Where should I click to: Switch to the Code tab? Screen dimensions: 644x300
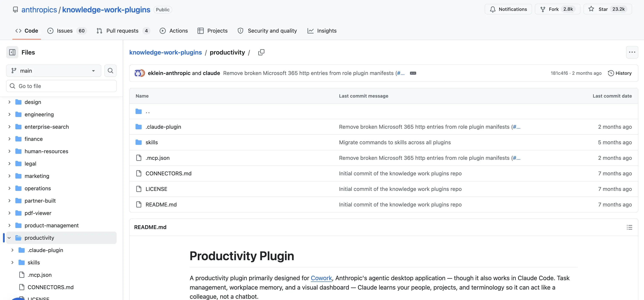(x=26, y=31)
